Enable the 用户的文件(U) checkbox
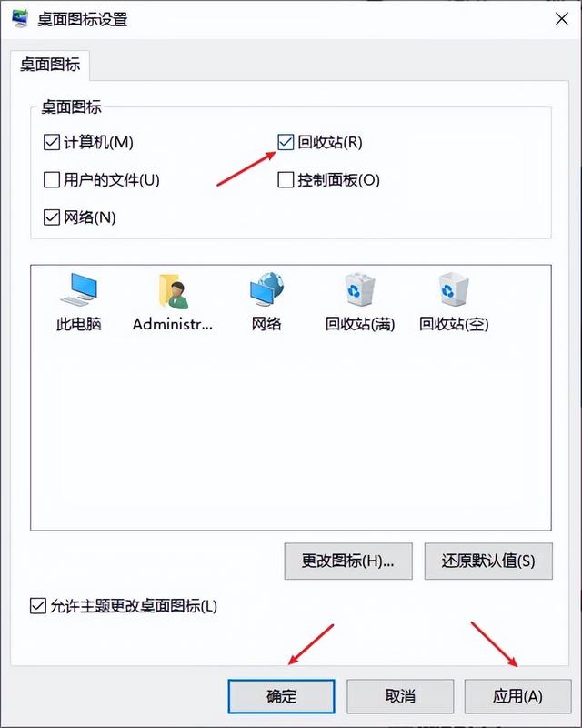 click(52, 179)
